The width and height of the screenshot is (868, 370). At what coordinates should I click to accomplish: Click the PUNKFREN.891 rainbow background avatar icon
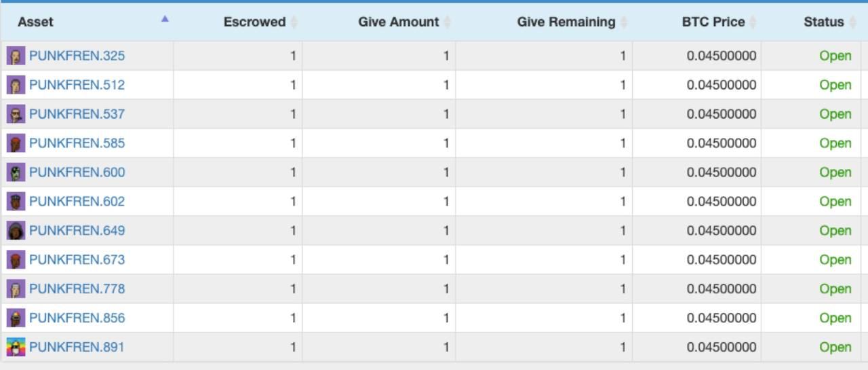(x=16, y=348)
